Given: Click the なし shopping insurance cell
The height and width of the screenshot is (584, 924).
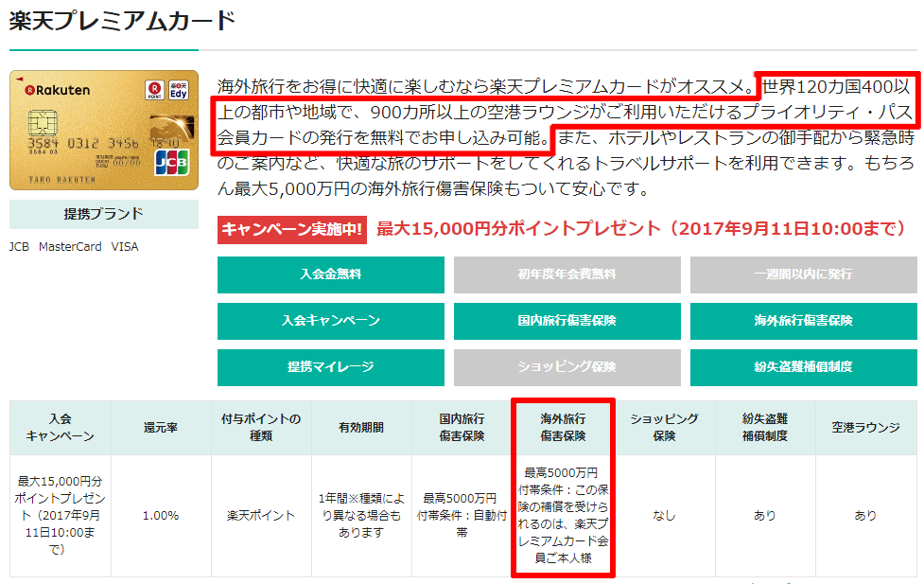Looking at the screenshot, I should [664, 516].
